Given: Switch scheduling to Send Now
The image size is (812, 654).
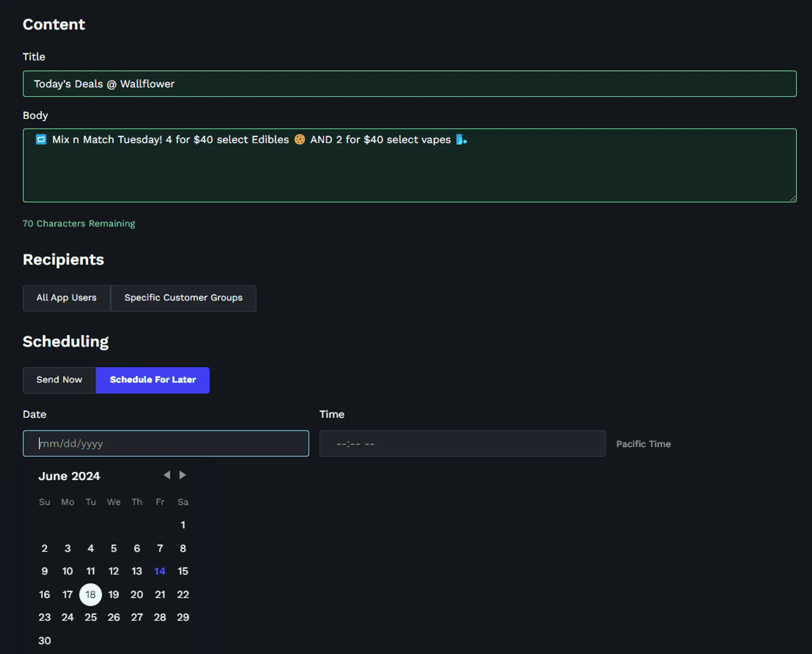Looking at the screenshot, I should coord(59,380).
